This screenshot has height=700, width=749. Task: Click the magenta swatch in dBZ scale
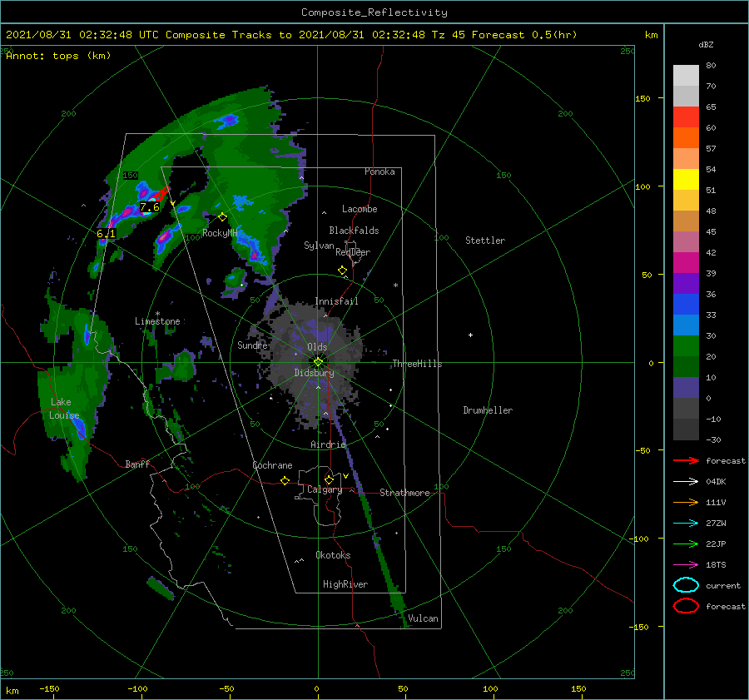[x=686, y=263]
